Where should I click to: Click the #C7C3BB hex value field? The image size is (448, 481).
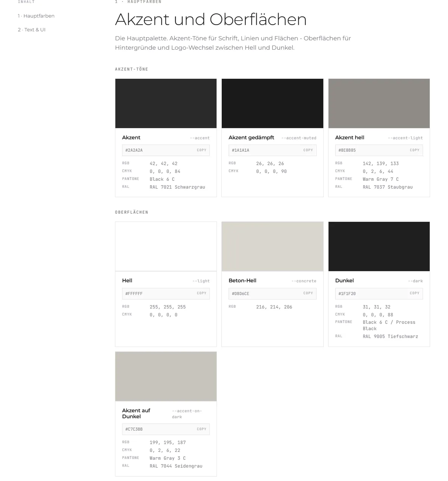click(x=166, y=429)
